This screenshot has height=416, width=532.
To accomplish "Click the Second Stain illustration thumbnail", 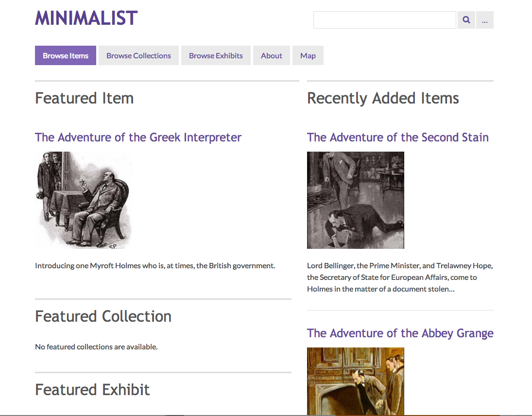I will (x=356, y=200).
